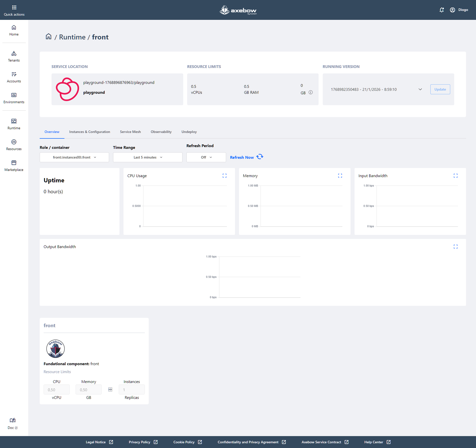The height and width of the screenshot is (448, 476).
Task: Open the Time Range dropdown
Action: click(x=147, y=157)
